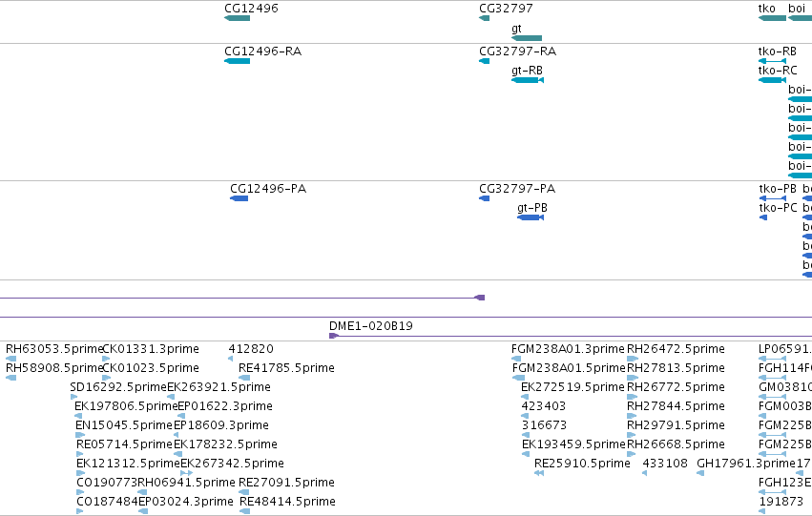Select the RH27813.5prime EST label
Screen dimensions: 812x516
pos(676,368)
